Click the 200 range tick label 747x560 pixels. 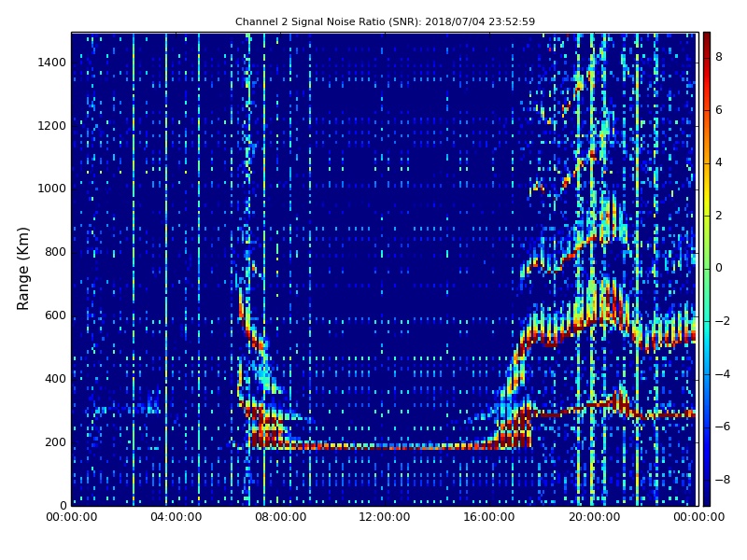point(56,441)
